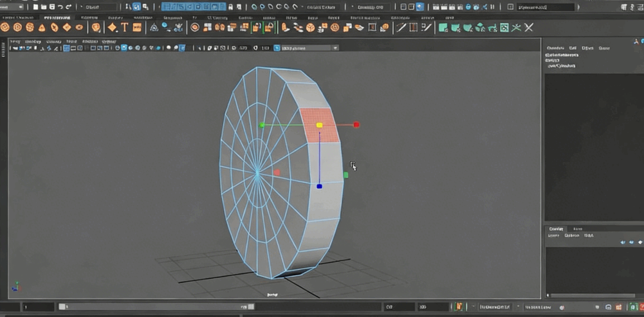Select the Type tool T icon

[125, 28]
